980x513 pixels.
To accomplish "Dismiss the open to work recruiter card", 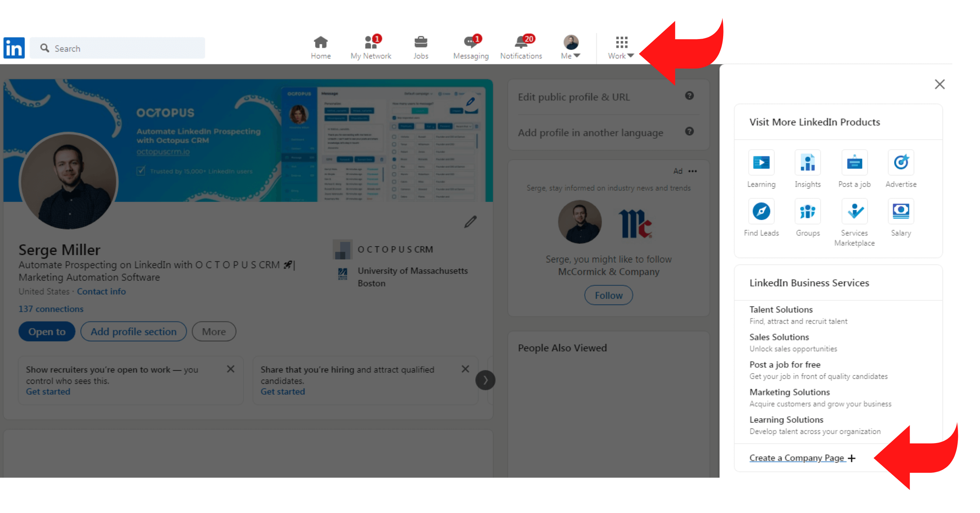I will pos(231,369).
